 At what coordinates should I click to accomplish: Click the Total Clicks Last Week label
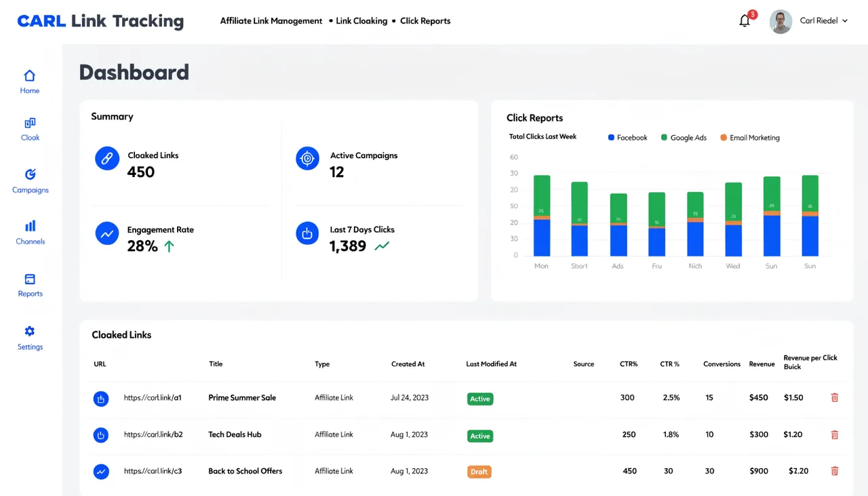[542, 136]
